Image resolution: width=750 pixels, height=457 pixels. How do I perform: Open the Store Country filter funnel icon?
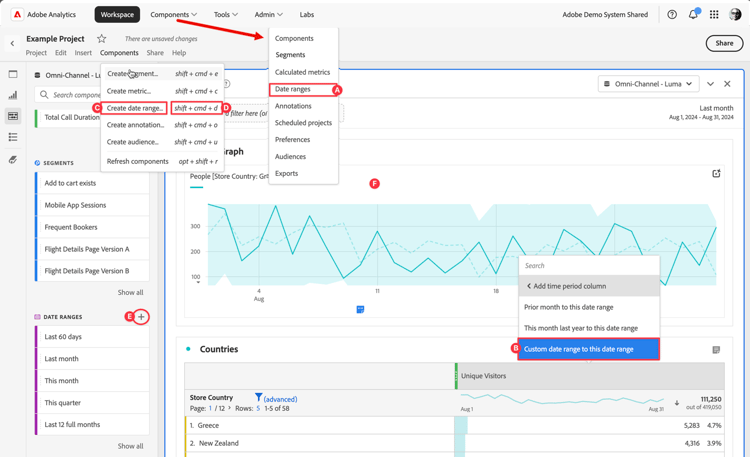[258, 397]
